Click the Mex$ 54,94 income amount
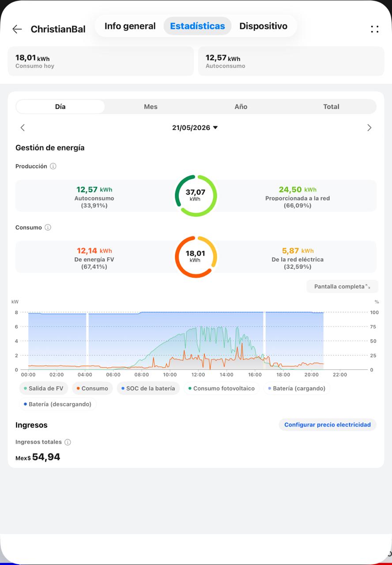Viewport: 392px width, 565px height. point(38,457)
